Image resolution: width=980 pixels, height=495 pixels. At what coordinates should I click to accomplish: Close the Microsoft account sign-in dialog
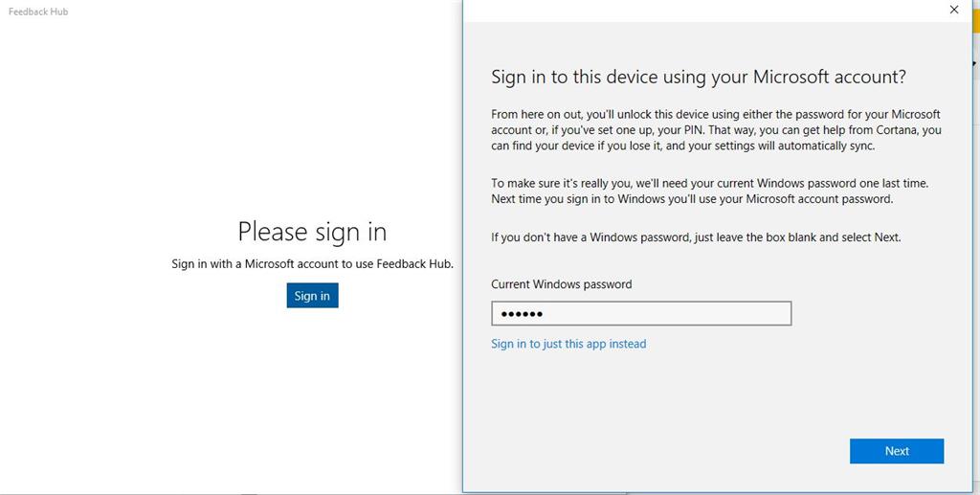954,10
